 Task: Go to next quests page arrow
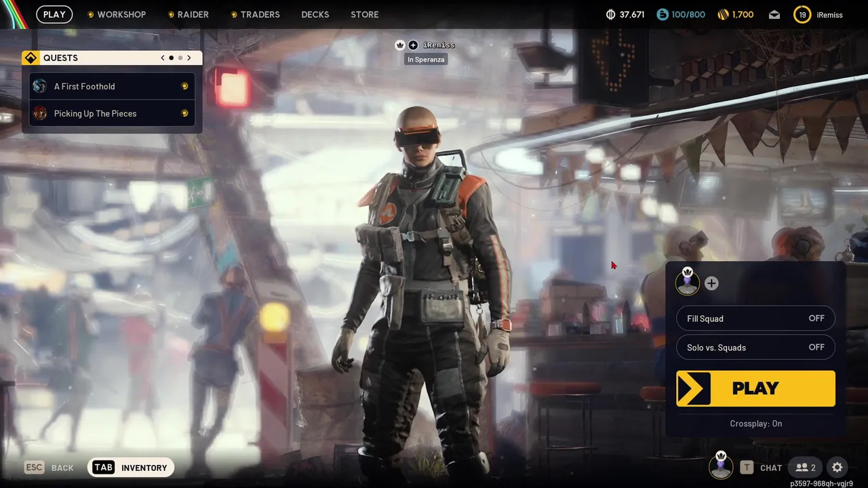[x=189, y=58]
